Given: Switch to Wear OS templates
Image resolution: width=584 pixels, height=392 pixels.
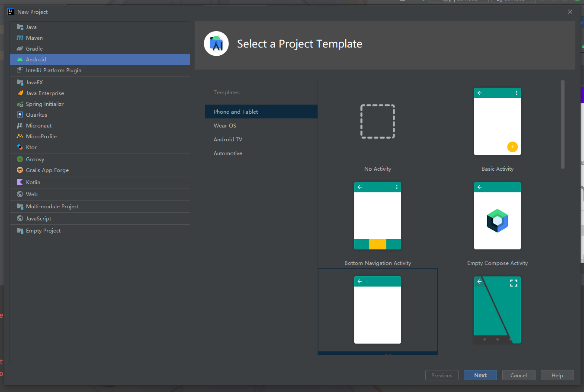Looking at the screenshot, I should [x=261, y=125].
